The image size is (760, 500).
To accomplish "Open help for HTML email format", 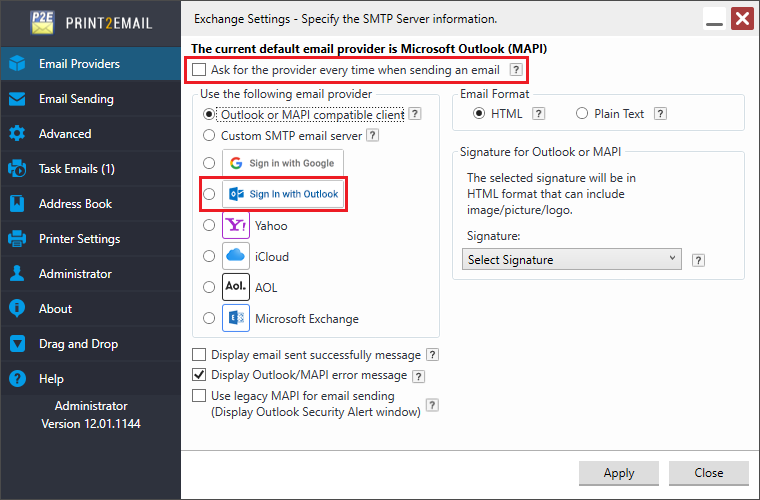I will tap(538, 114).
